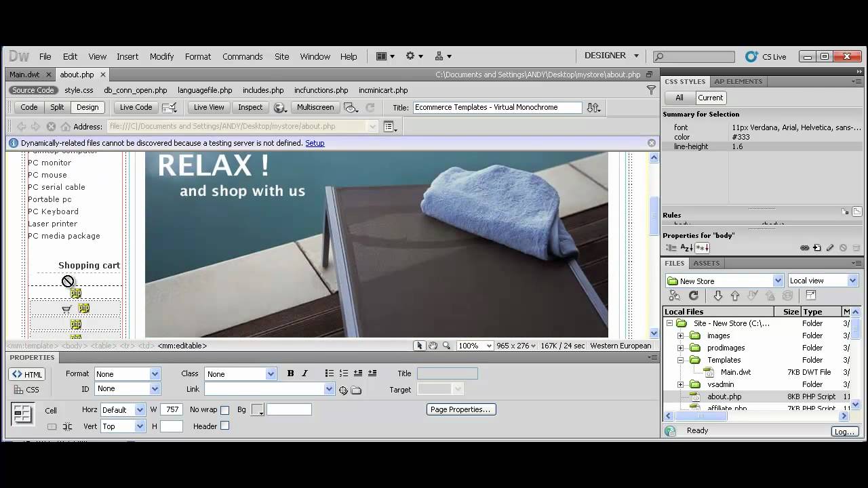Click the text outdent icon
The height and width of the screenshot is (488, 868).
click(x=357, y=373)
